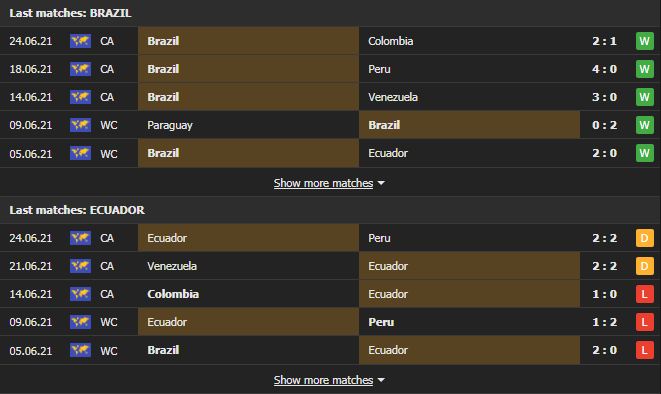Select Colombia team in 14.06.21 Ecuador match
The image size is (661, 394).
pyautogui.click(x=173, y=294)
